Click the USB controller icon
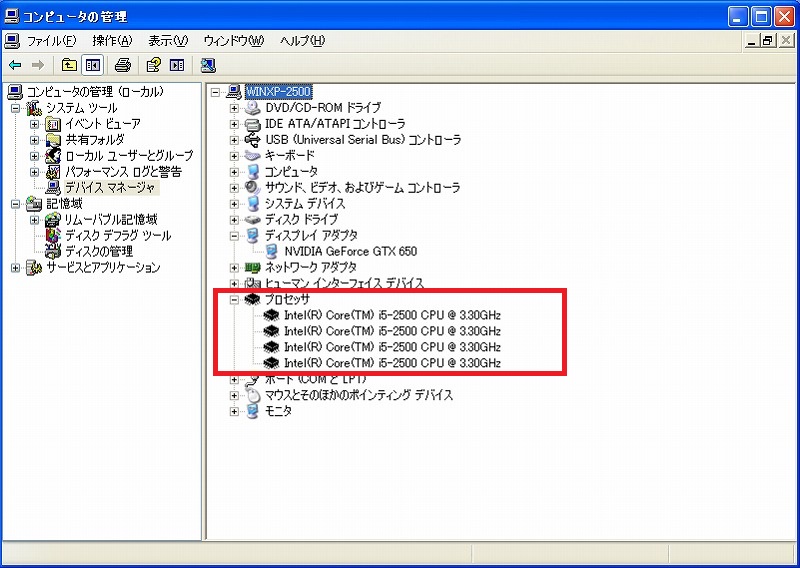This screenshot has width=800, height=568. click(253, 139)
